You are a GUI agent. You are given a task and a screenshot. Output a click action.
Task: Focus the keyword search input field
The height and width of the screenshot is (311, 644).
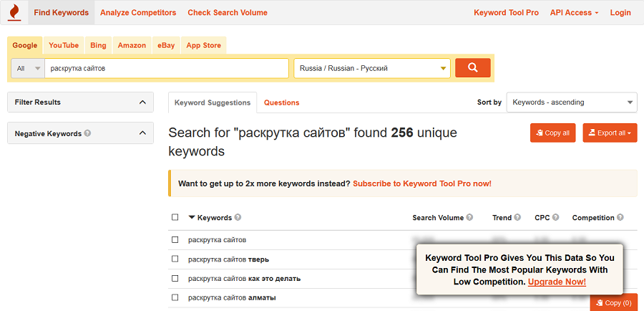coord(166,68)
